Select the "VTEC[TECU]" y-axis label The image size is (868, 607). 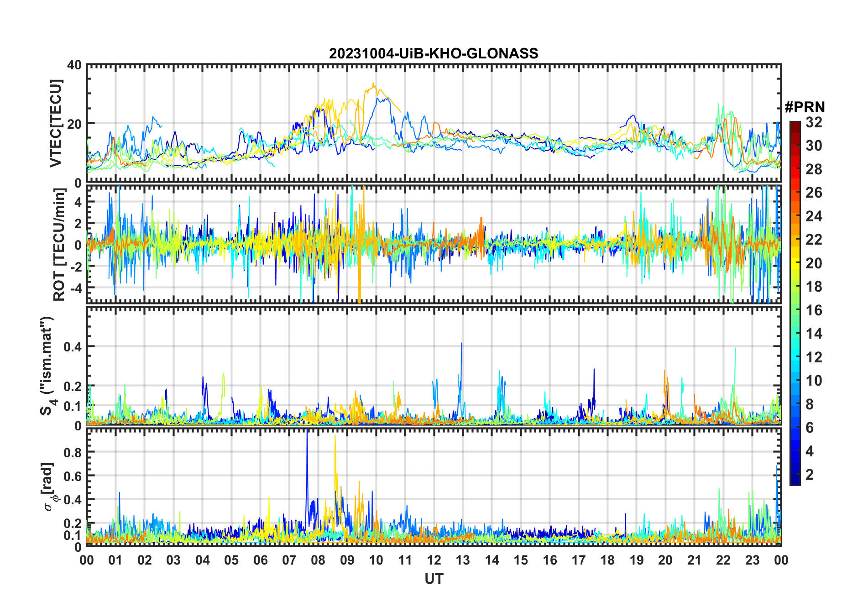(x=56, y=123)
